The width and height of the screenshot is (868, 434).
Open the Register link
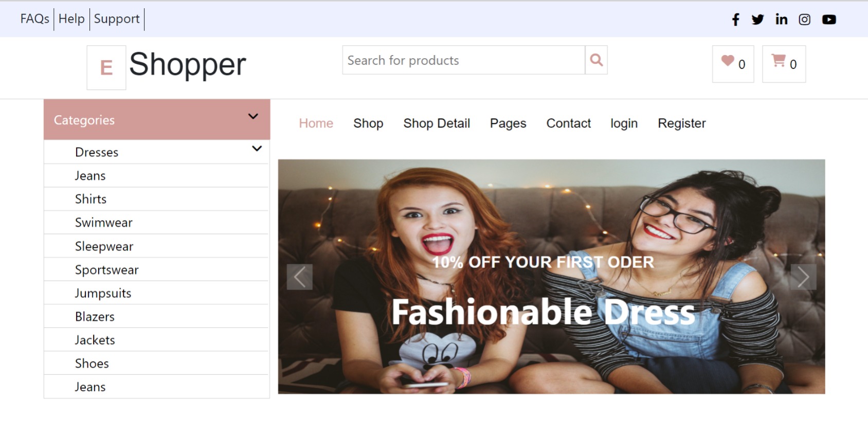click(681, 123)
